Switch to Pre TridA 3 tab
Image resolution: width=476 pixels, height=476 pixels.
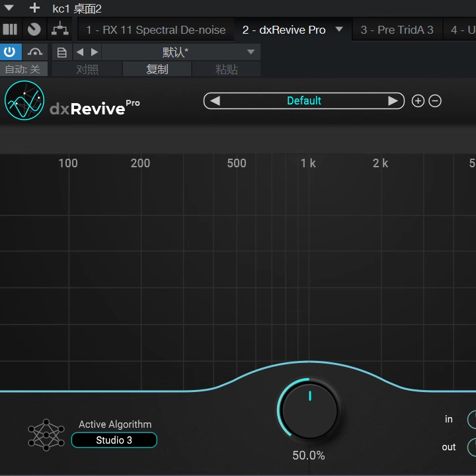click(x=397, y=30)
